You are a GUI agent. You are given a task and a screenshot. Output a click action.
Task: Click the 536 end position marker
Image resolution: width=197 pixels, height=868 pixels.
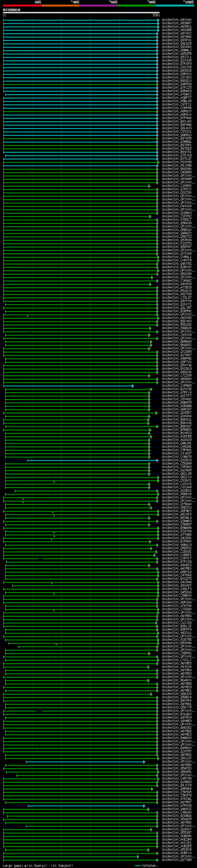click(155, 15)
